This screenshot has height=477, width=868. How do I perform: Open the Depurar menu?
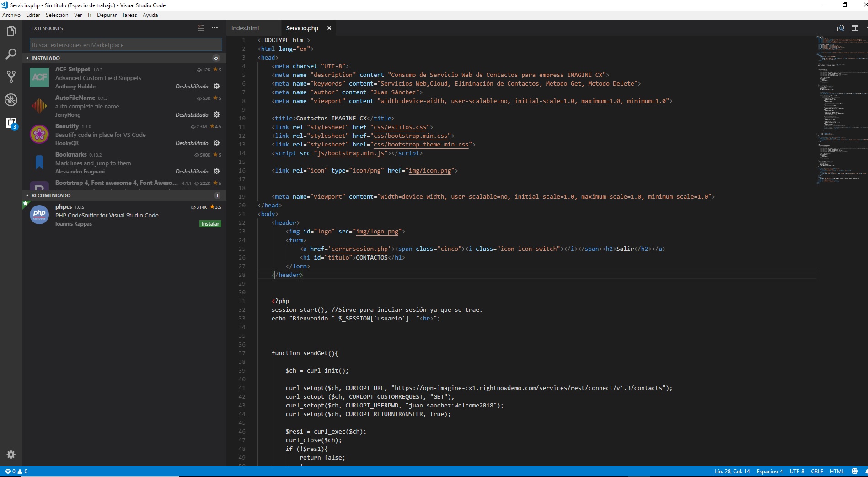click(x=107, y=15)
